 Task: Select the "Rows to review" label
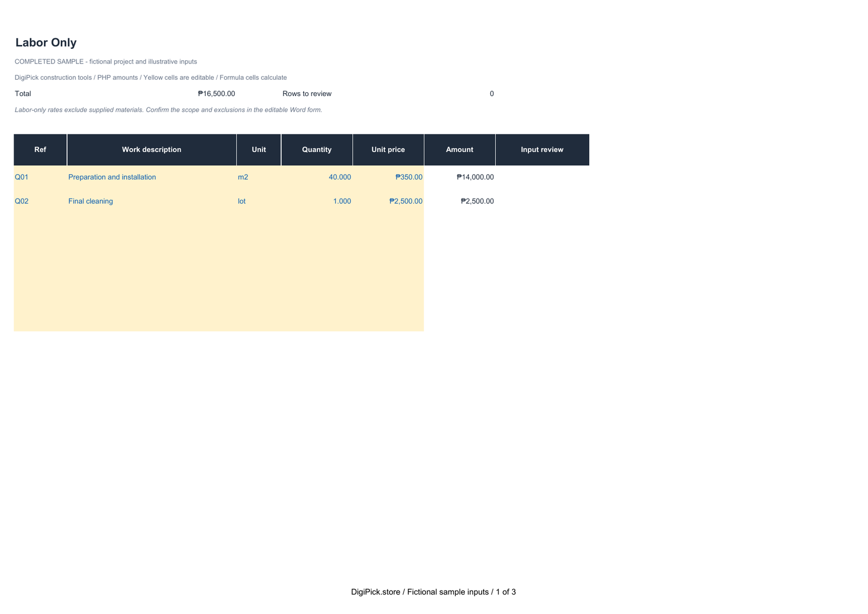click(307, 94)
